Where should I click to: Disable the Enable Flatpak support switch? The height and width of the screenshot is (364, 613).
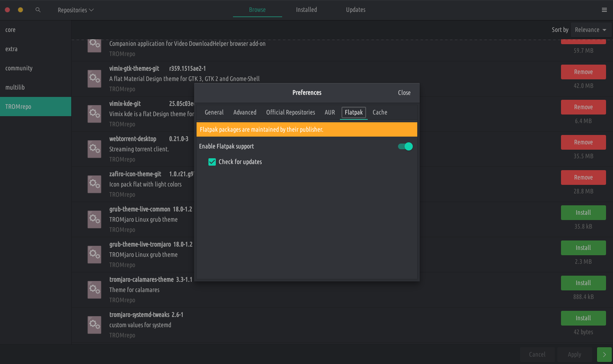coord(405,146)
